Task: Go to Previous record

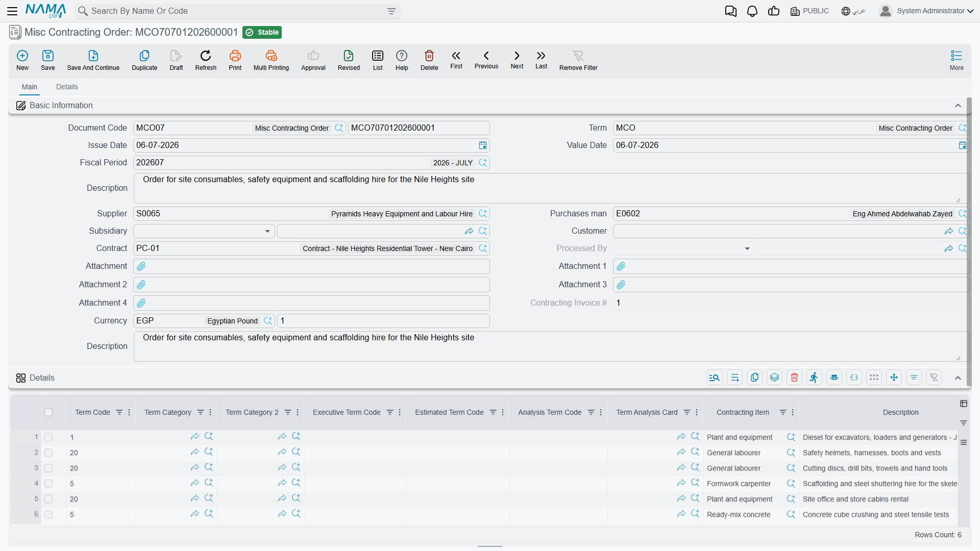Action: 486,59
